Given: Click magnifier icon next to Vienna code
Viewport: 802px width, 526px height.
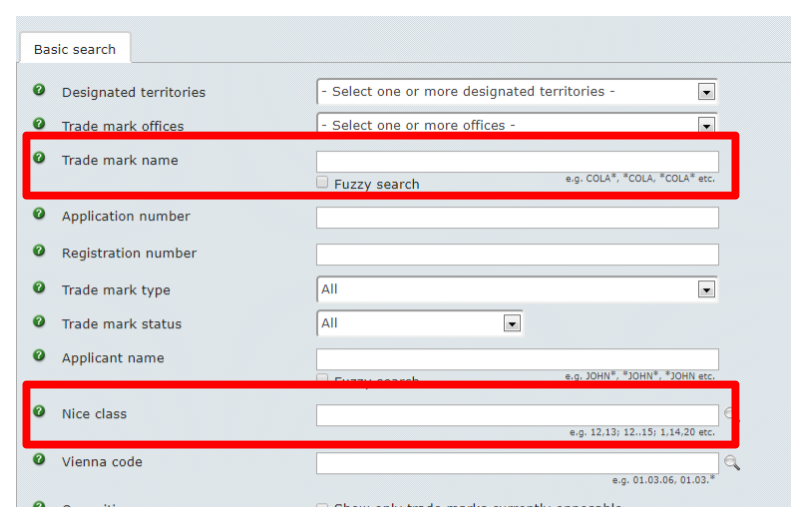Looking at the screenshot, I should tap(732, 463).
